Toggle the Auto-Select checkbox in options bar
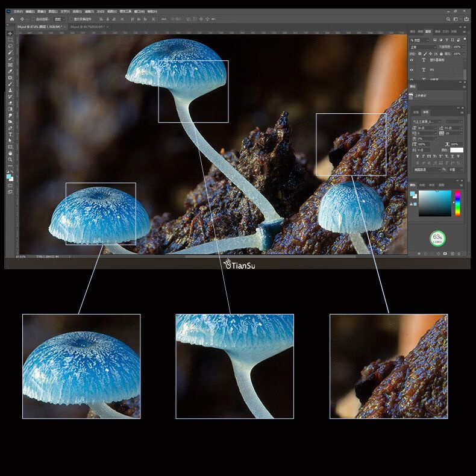This screenshot has height=476, width=476. (33, 19)
